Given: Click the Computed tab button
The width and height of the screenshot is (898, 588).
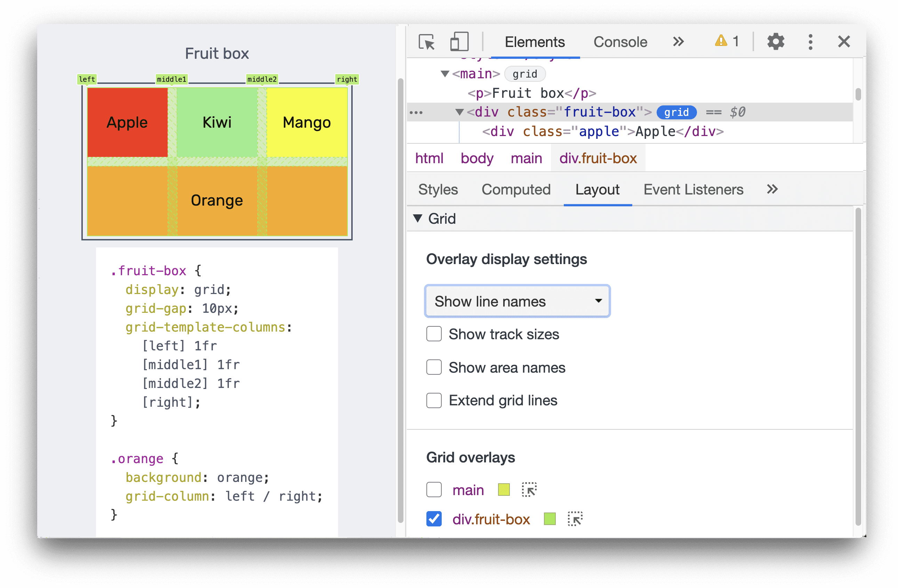Looking at the screenshot, I should [x=515, y=189].
